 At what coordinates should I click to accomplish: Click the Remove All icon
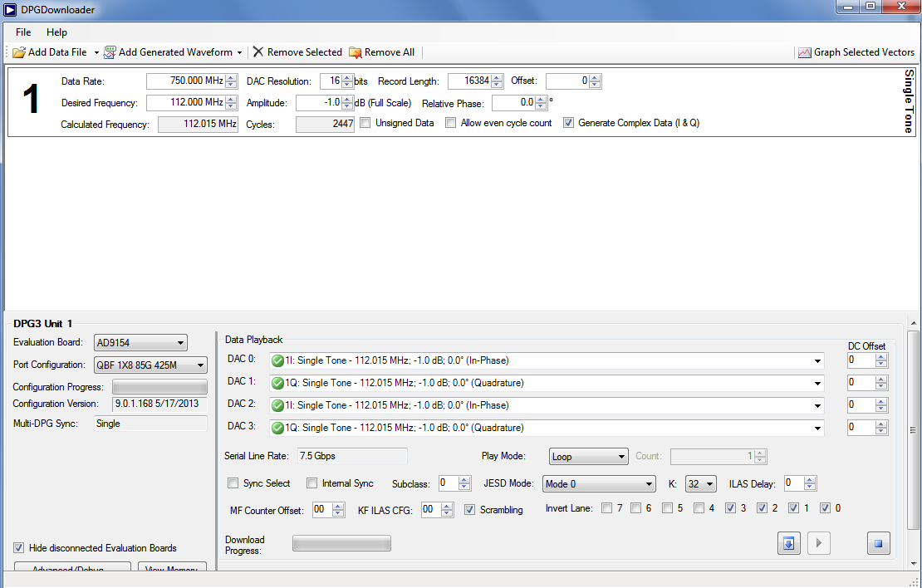click(356, 52)
